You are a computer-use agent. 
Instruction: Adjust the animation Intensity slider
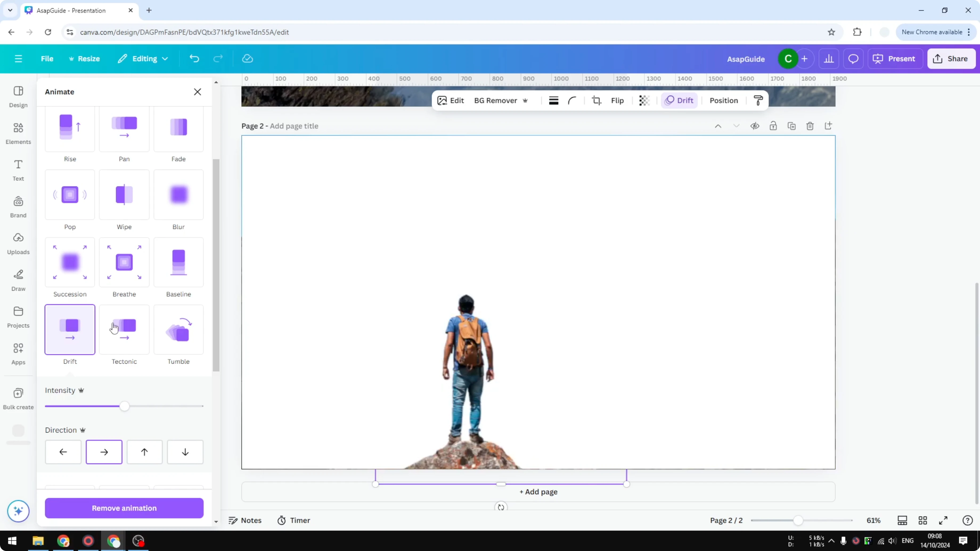[x=124, y=406]
